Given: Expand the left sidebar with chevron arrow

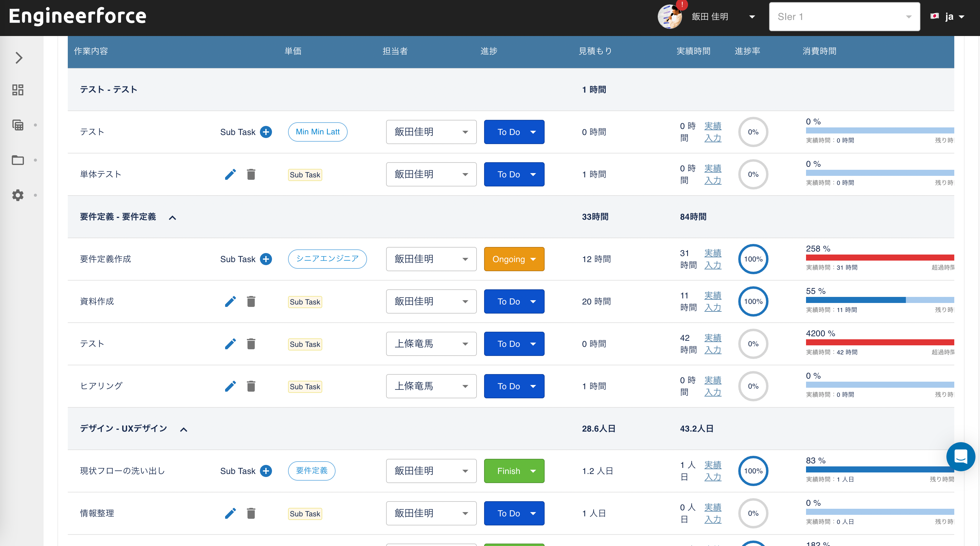Looking at the screenshot, I should coord(19,58).
